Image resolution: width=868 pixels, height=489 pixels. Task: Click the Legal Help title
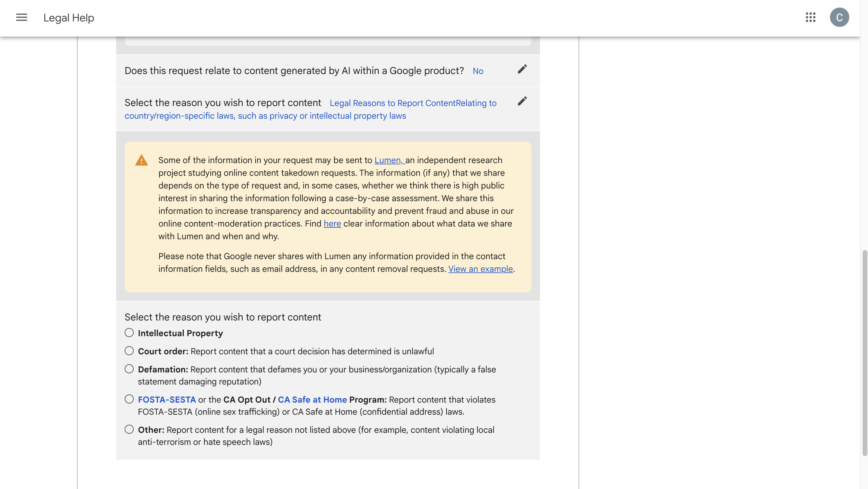pyautogui.click(x=69, y=18)
